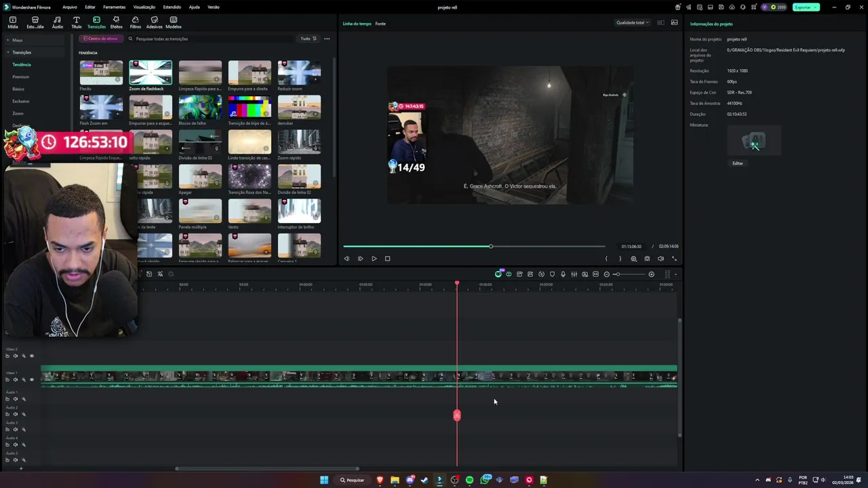The width and height of the screenshot is (868, 488).
Task: Open the Tudo filter dropdown
Action: pos(309,39)
